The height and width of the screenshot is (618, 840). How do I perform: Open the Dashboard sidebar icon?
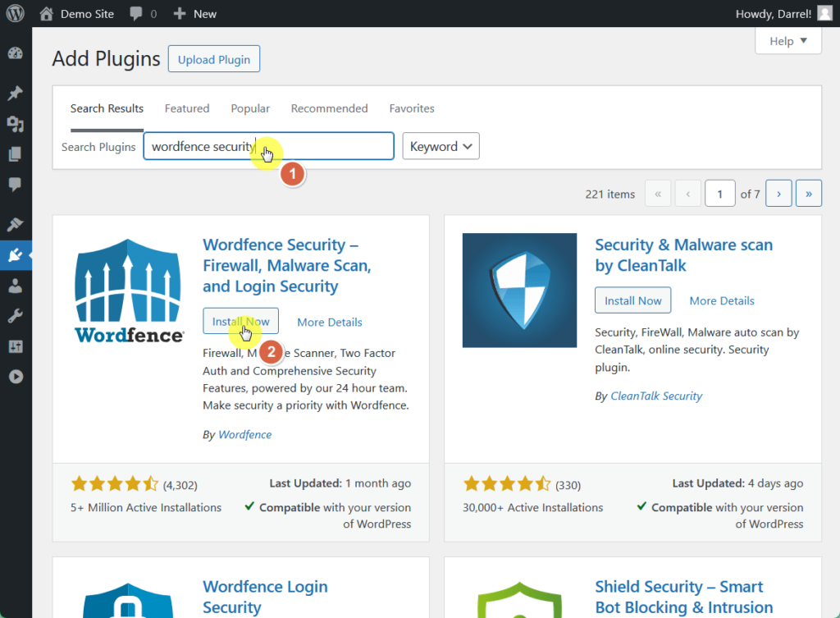15,53
